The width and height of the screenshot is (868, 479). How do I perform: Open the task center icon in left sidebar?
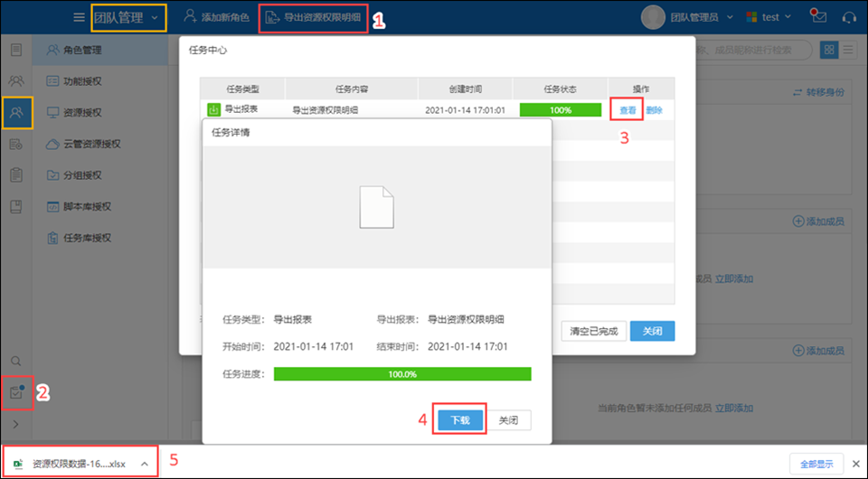[16, 392]
